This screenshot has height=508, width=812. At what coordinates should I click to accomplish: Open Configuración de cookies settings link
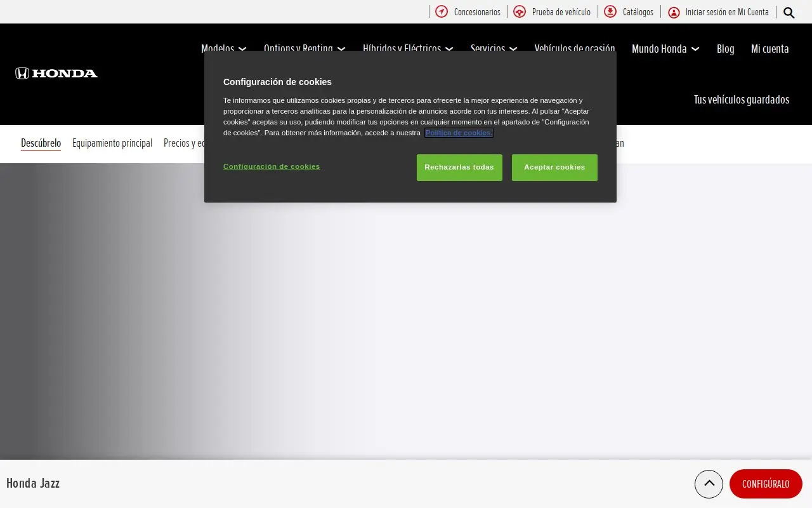(272, 166)
